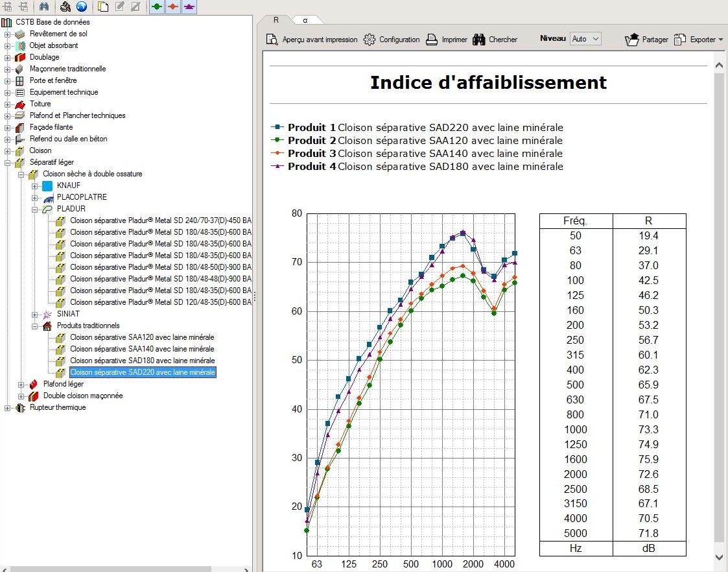
Task: Select Plafond et Plancher techniques
Action: pyautogui.click(x=78, y=115)
